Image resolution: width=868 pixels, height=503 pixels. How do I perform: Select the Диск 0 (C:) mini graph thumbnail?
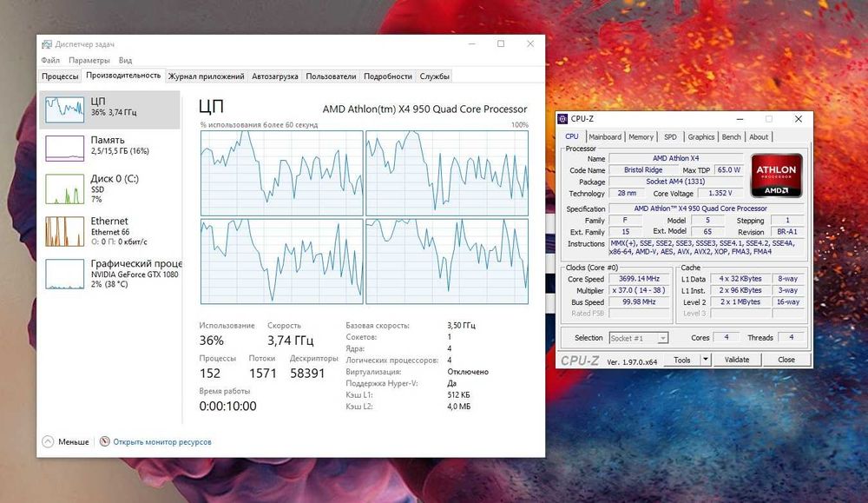[x=65, y=189]
